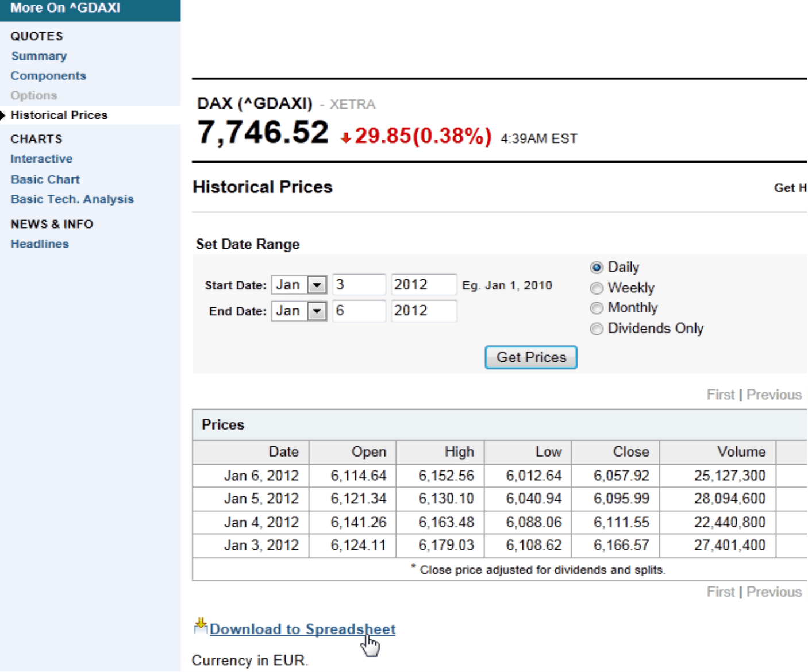Click the First link below the table
The image size is (808, 672).
pyautogui.click(x=721, y=592)
